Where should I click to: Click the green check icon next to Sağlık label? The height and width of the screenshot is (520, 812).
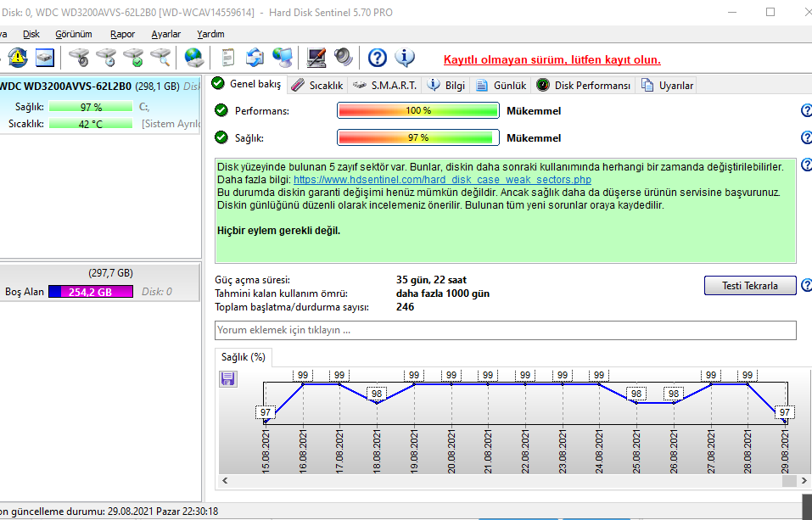[221, 137]
